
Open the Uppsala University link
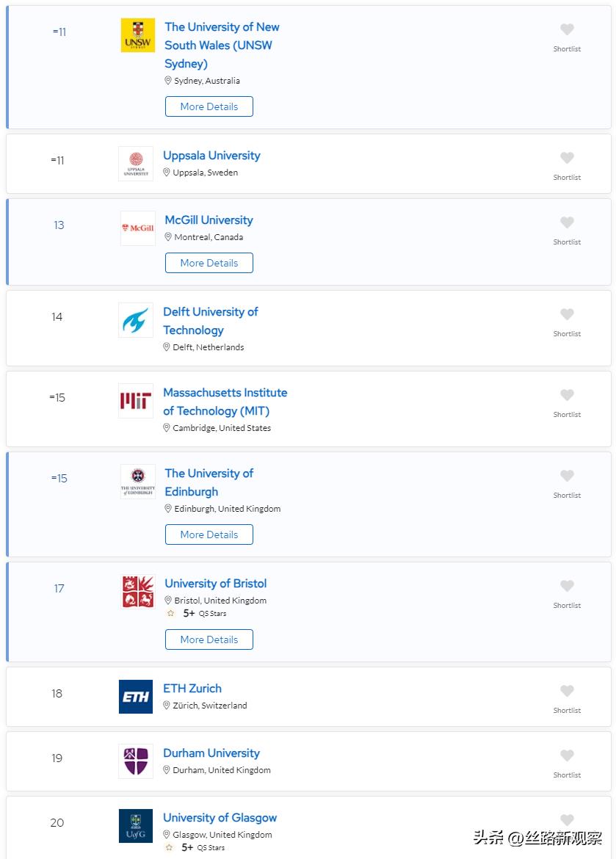211,156
